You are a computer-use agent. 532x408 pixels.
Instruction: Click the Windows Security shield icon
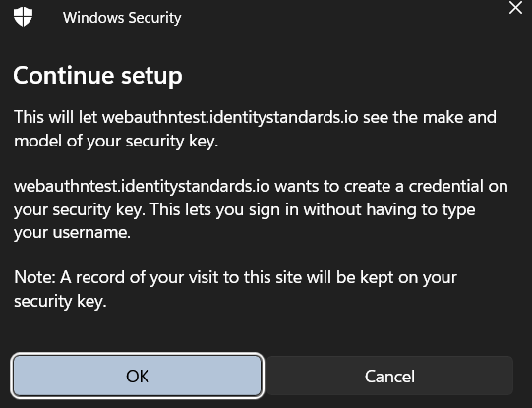23,17
